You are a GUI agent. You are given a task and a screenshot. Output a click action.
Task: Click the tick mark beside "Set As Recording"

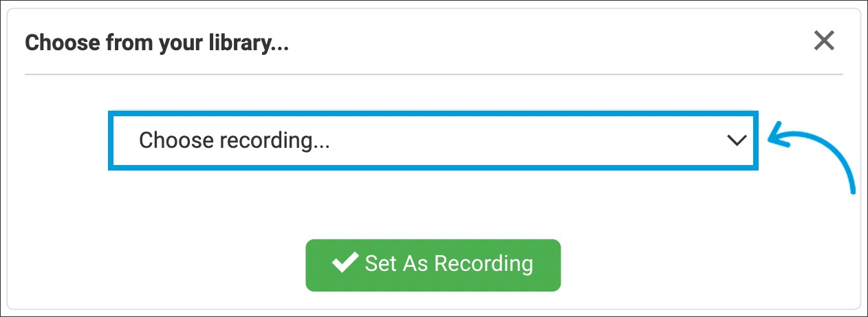[x=344, y=263]
